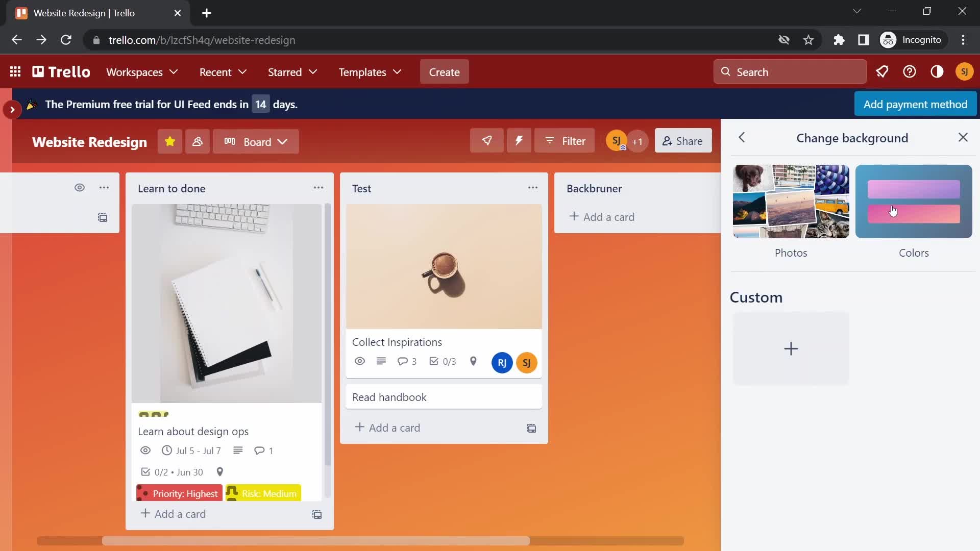The height and width of the screenshot is (551, 980).
Task: Click the list overflow menu on Test list
Action: point(532,188)
